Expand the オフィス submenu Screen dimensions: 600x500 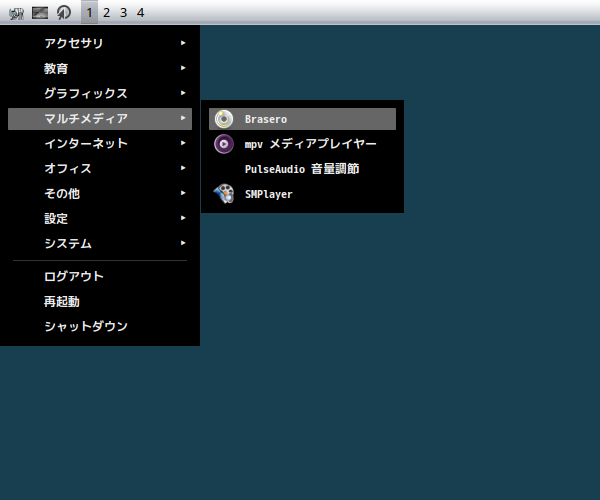pos(100,168)
